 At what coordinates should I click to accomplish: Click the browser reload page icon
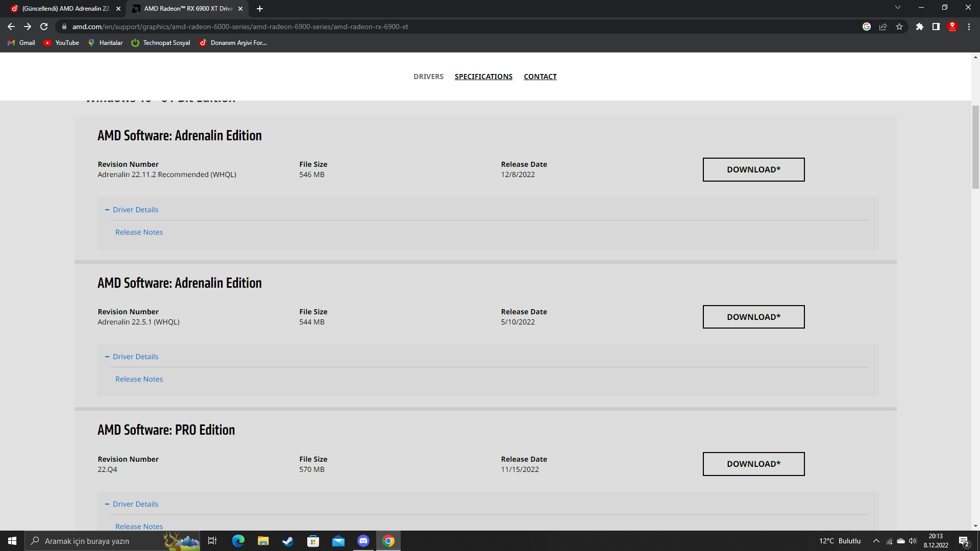(x=44, y=27)
